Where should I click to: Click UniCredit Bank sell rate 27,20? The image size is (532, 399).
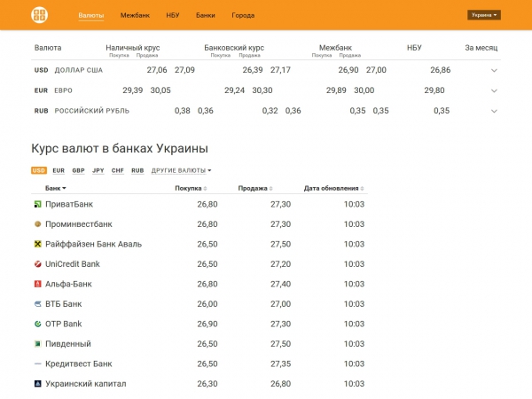tap(280, 264)
